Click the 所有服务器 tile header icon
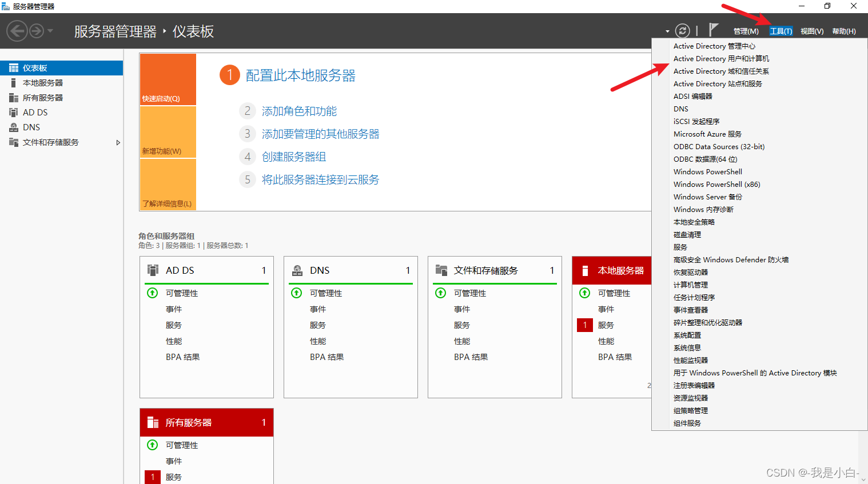868x484 pixels. [153, 422]
